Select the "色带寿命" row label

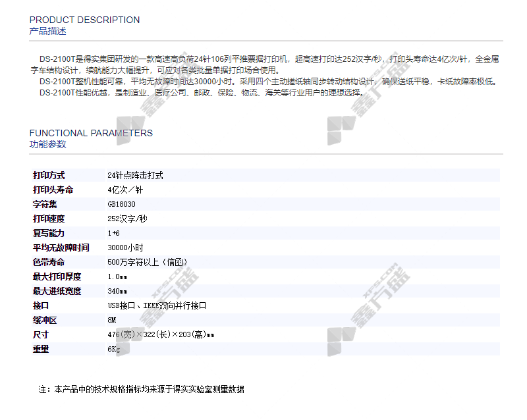(x=49, y=262)
